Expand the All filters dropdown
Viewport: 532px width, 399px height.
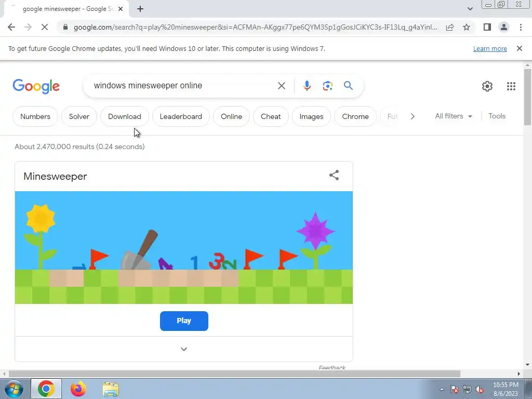click(453, 116)
